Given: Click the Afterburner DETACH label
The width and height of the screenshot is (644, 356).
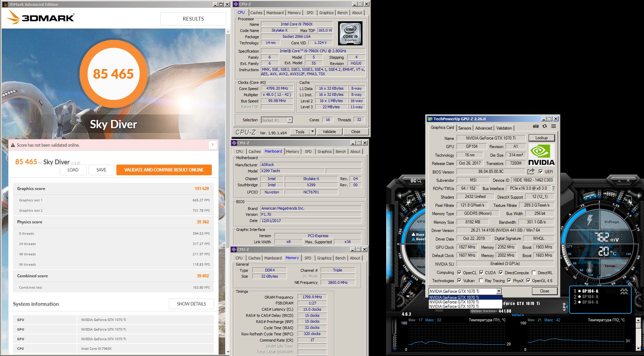Looking at the screenshot, I should point(518,315).
